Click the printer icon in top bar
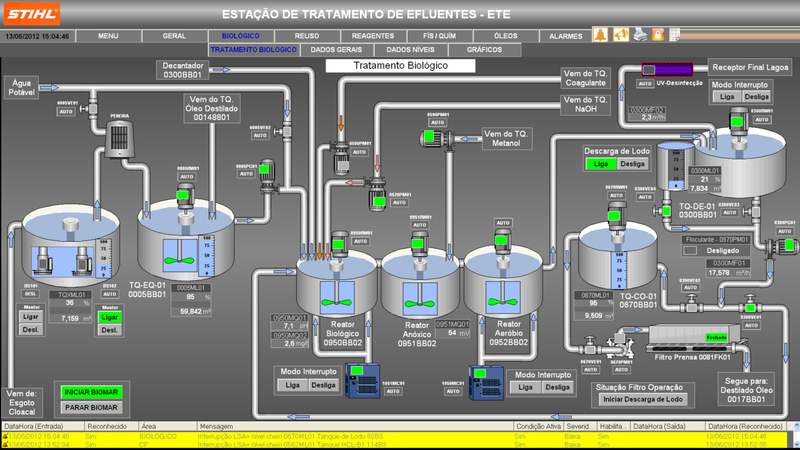Image resolution: width=800 pixels, height=450 pixels. coord(640,35)
